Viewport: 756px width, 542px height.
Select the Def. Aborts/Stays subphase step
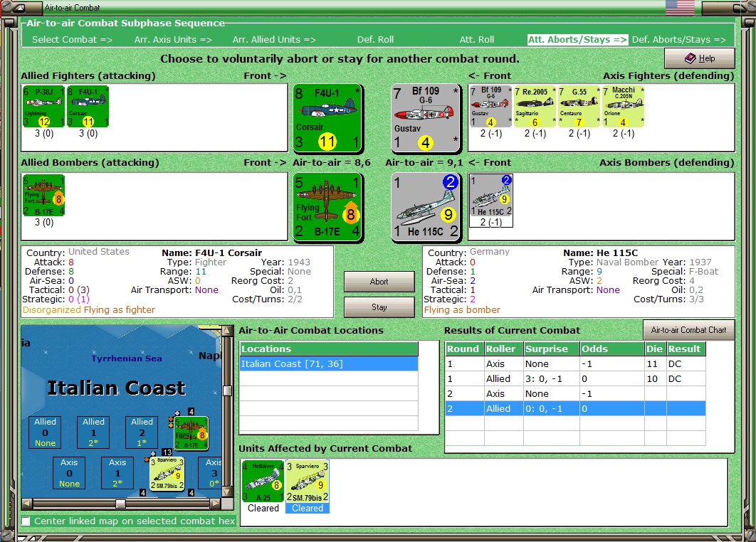point(679,40)
